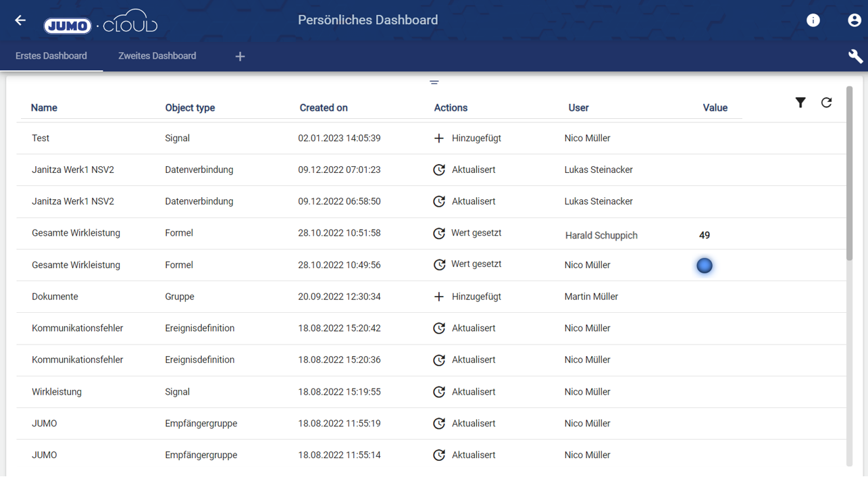Open the user account profile icon
This screenshot has height=479, width=868.
coord(854,20)
